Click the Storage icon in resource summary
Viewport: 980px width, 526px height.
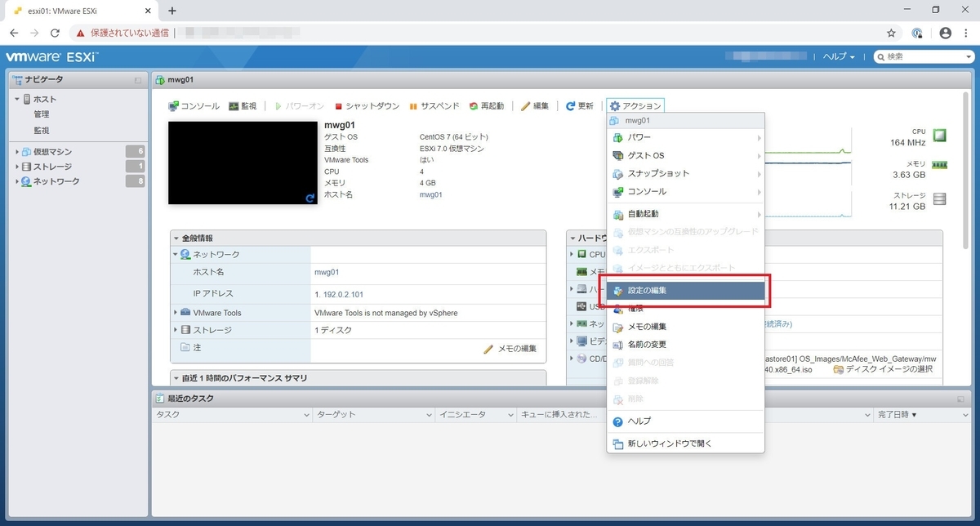939,198
